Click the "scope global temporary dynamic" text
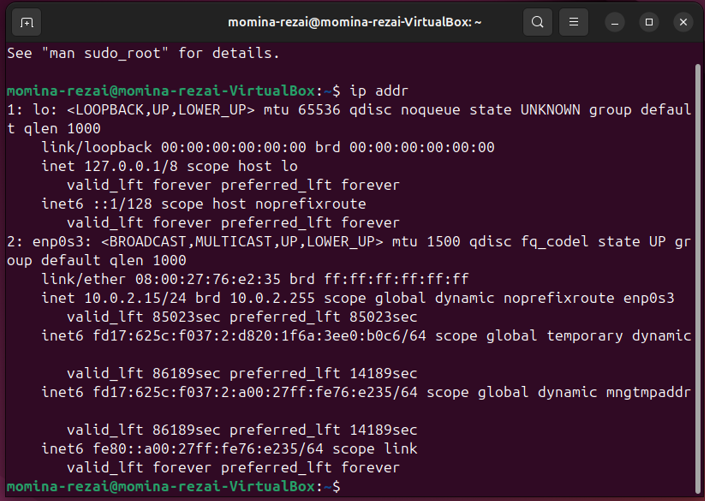This screenshot has width=705, height=501. pos(563,336)
